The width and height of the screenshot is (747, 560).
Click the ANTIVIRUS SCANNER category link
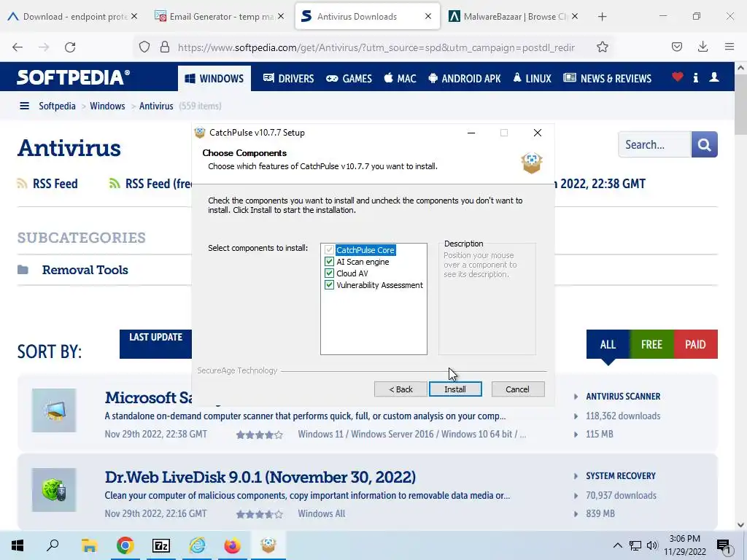click(x=623, y=396)
